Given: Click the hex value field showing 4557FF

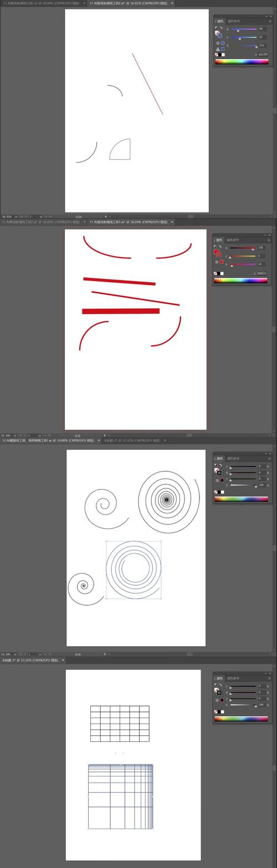Looking at the screenshot, I should tap(263, 55).
